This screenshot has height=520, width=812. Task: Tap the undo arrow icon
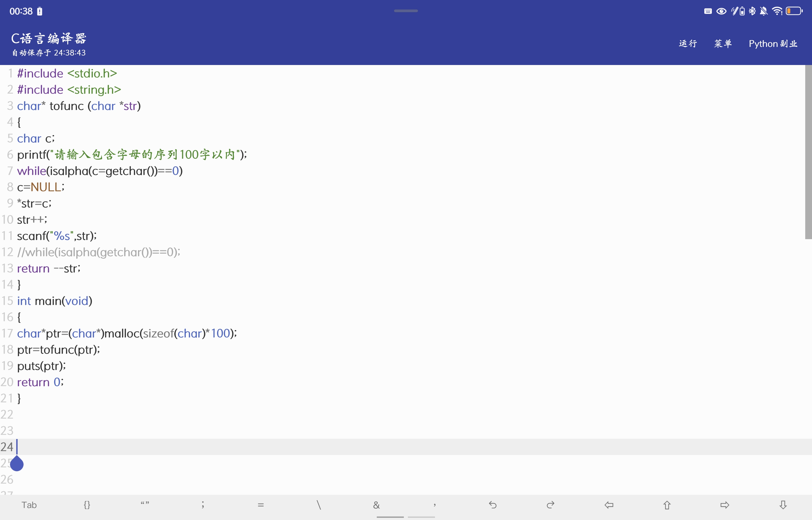coord(493,505)
